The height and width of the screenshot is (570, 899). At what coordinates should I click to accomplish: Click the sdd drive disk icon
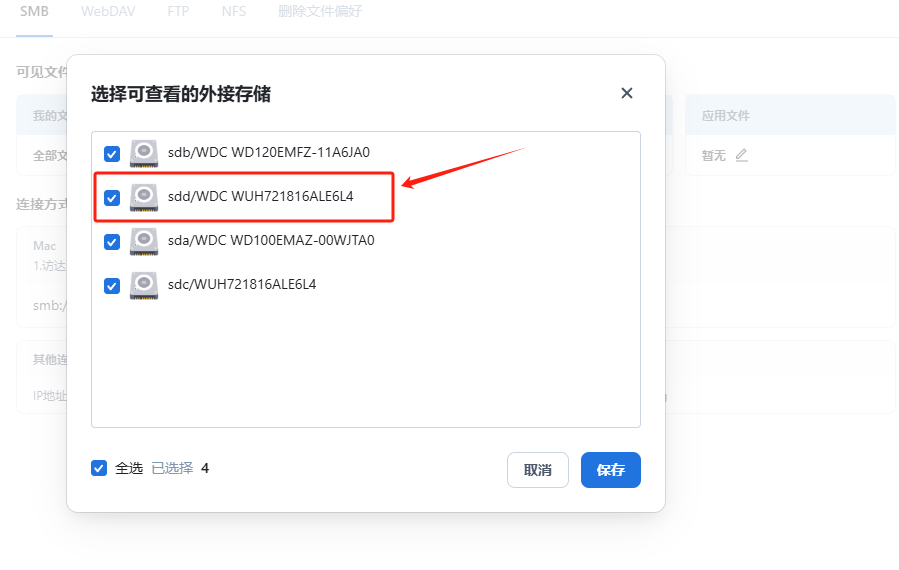click(x=144, y=197)
